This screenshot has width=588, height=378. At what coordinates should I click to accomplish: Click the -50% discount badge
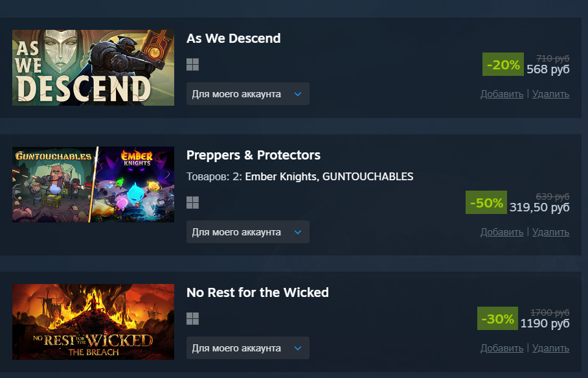click(x=486, y=202)
